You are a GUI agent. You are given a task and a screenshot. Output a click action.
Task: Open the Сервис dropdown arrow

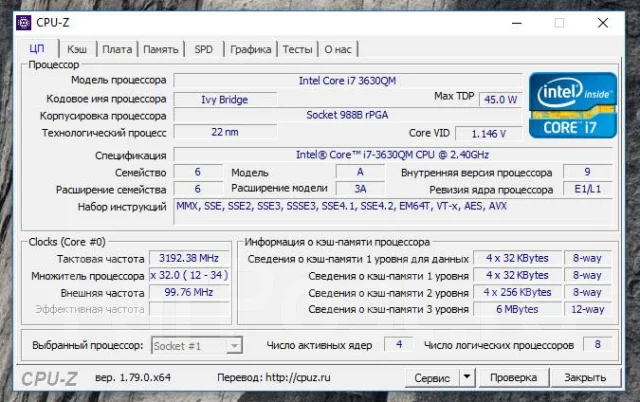coord(467,378)
